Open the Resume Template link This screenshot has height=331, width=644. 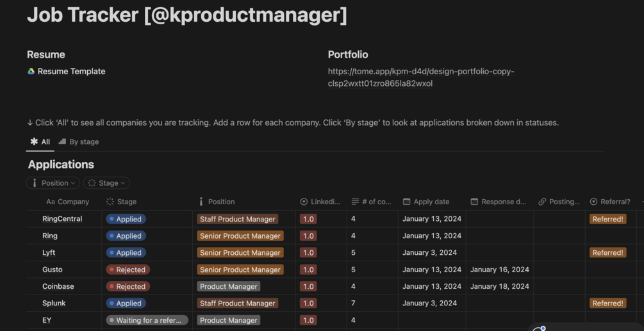(x=71, y=71)
